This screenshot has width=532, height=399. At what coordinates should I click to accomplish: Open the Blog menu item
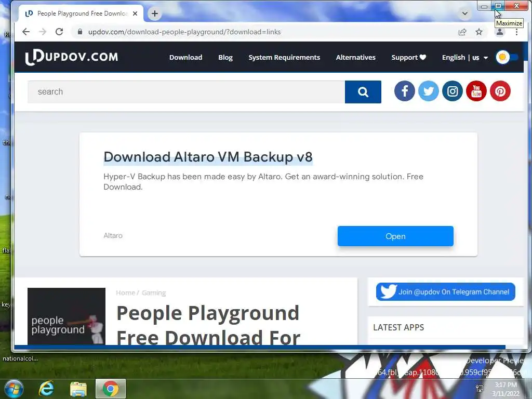pyautogui.click(x=225, y=57)
